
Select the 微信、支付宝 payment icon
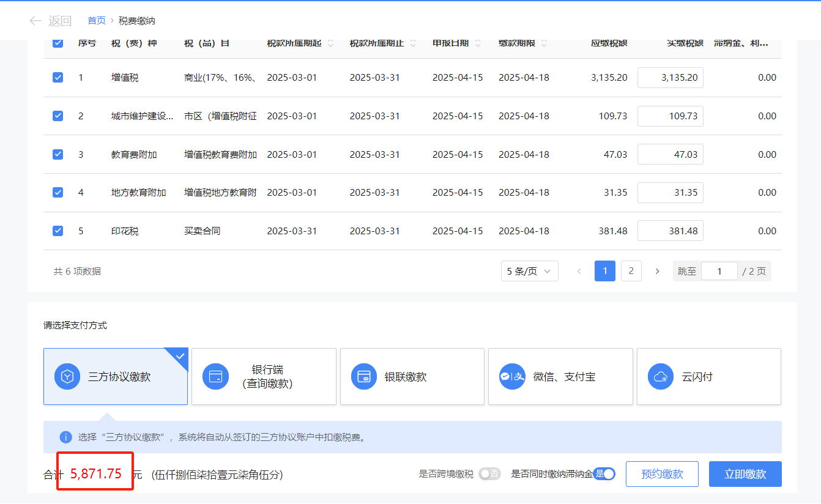coord(512,377)
